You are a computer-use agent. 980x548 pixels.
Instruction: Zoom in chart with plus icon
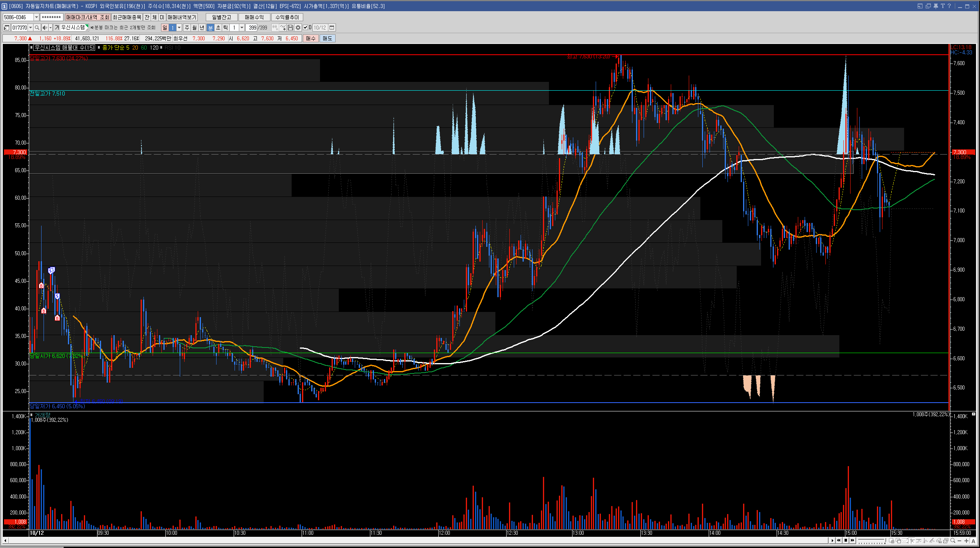[966, 541]
